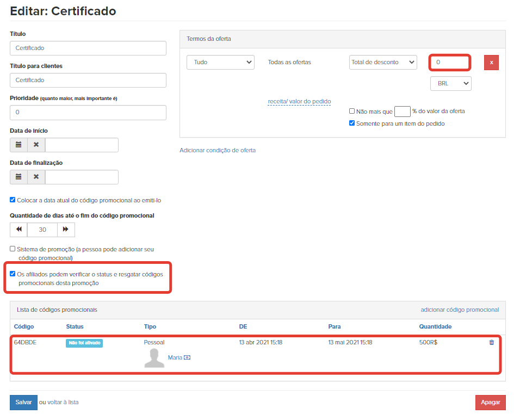Screen dimensions: 526x420
Task: Open 'adicionar código promocional' link
Action: pyautogui.click(x=460, y=310)
